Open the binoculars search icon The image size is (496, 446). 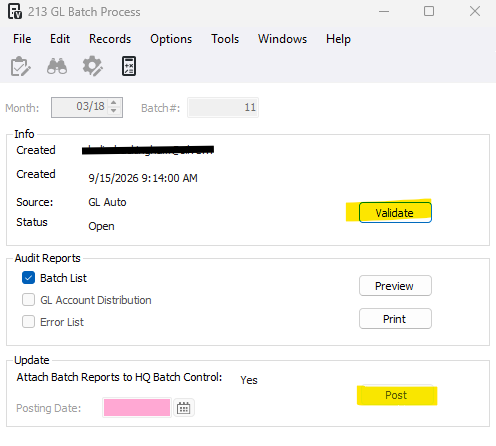[x=57, y=66]
